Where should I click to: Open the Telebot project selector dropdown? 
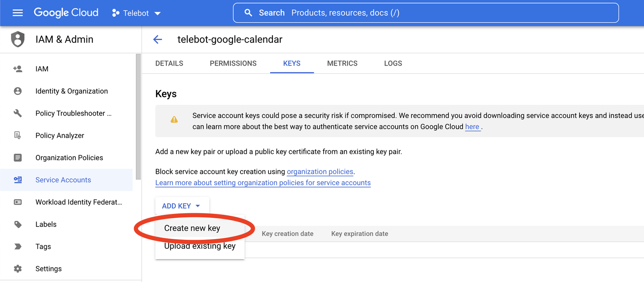point(136,13)
